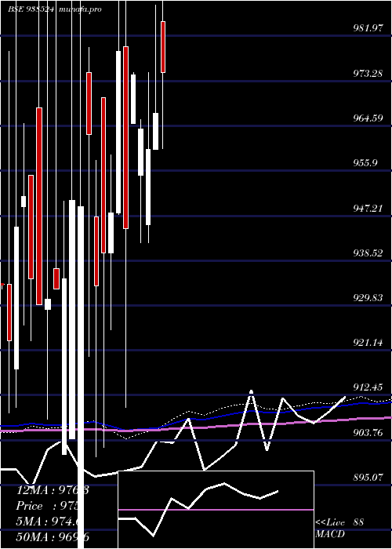The image size is (392, 549).
Task: Select the 895.07 price axis label
Action: (368, 478)
